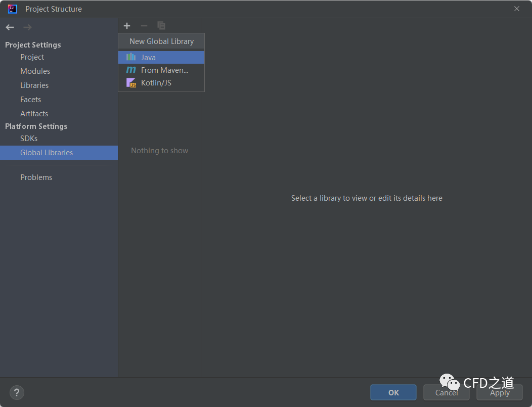Choose Java from New Global Library menu

pos(161,57)
